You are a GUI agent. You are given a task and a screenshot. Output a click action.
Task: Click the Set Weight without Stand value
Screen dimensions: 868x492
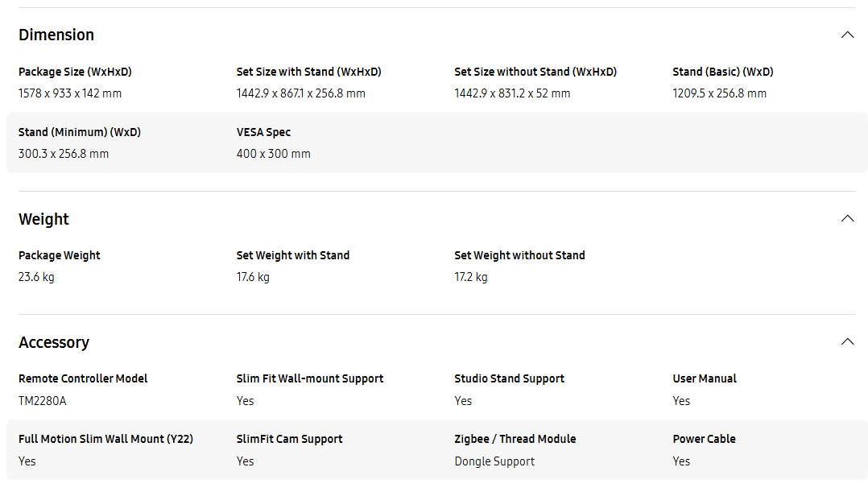click(471, 277)
